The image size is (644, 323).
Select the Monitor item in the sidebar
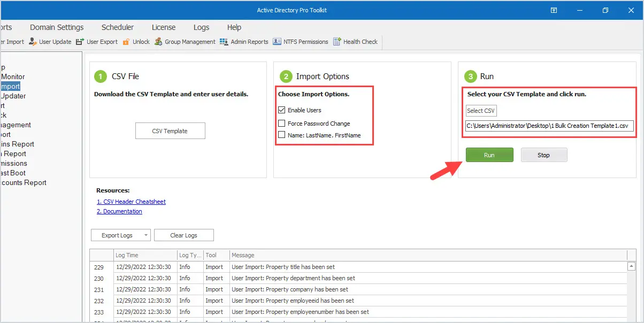tap(13, 76)
